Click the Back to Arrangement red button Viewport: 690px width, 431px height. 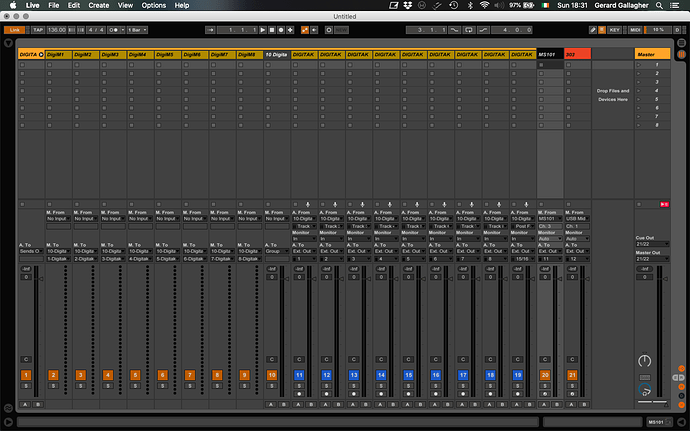pyautogui.click(x=664, y=204)
